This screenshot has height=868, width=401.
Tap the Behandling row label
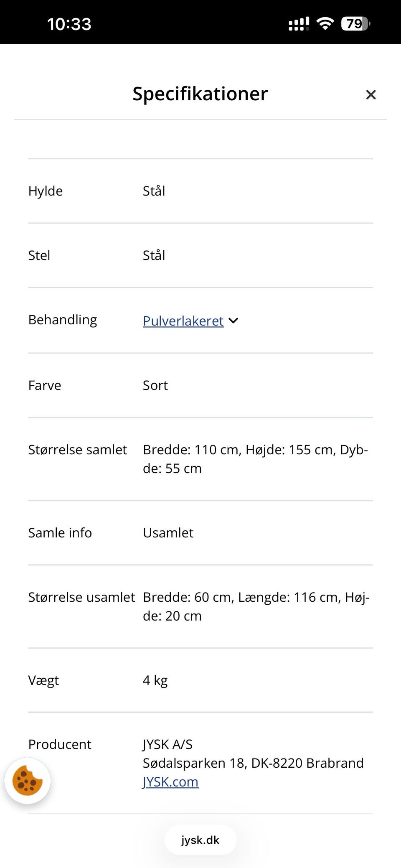click(63, 320)
